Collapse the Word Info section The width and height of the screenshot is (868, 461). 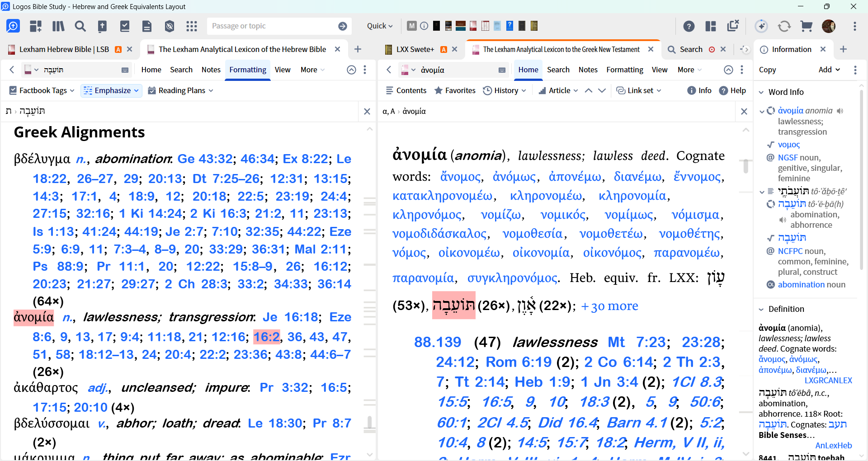tap(761, 92)
